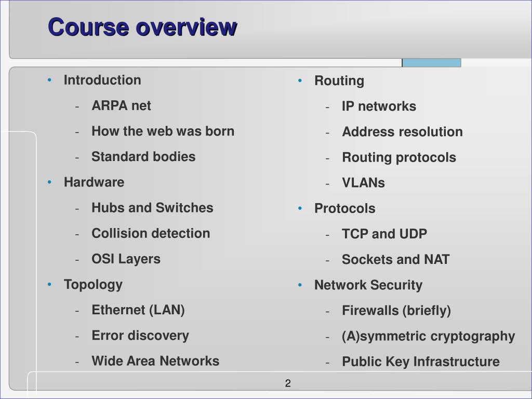
Task: Select the 'Topology' bullet heading
Action: 94,285
